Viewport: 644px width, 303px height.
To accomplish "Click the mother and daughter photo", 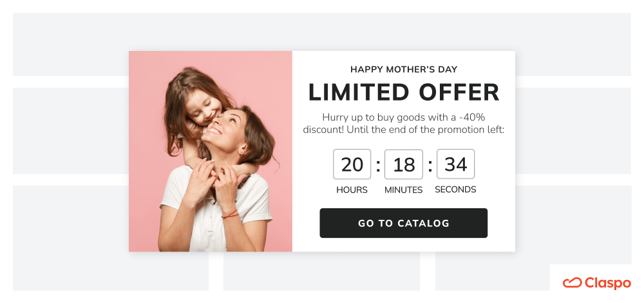I will click(211, 151).
